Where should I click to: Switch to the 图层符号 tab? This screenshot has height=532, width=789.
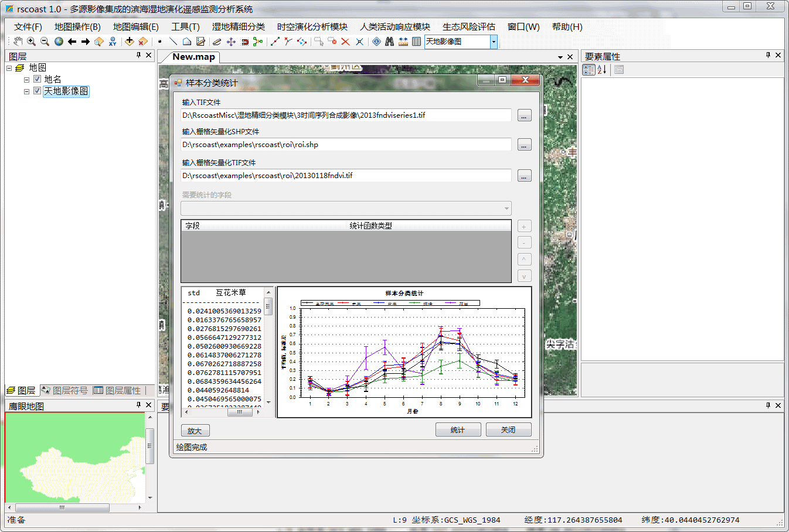[64, 390]
